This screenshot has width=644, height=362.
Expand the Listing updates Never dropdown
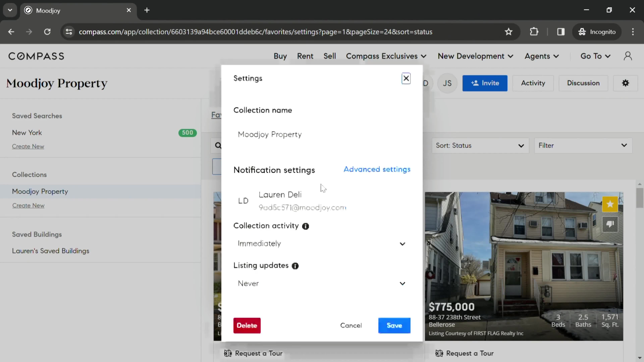[x=322, y=284]
